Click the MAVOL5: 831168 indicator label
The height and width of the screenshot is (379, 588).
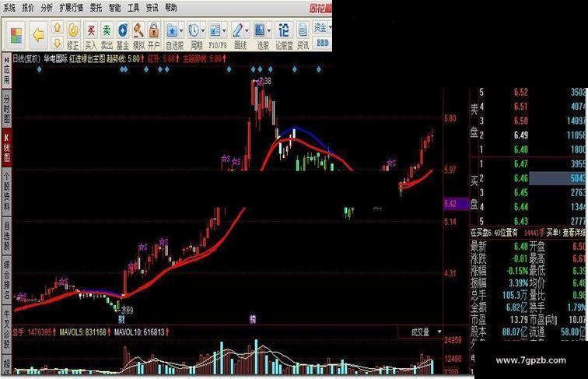click(x=83, y=332)
